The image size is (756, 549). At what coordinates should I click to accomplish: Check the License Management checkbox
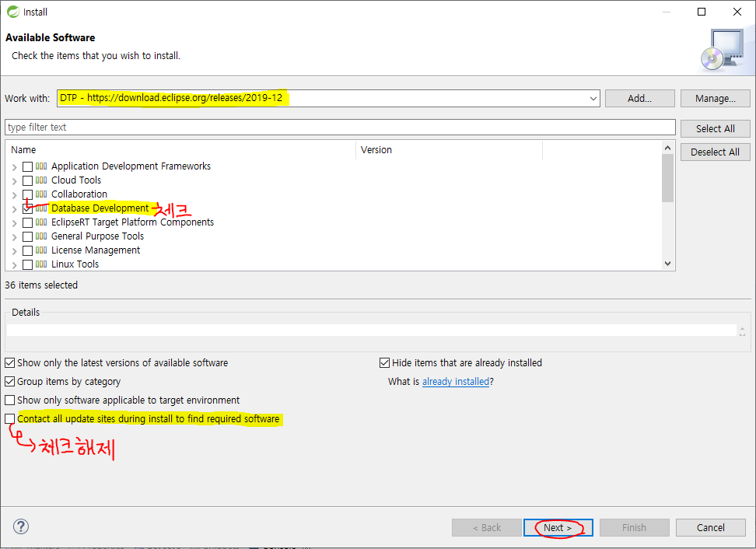(27, 250)
